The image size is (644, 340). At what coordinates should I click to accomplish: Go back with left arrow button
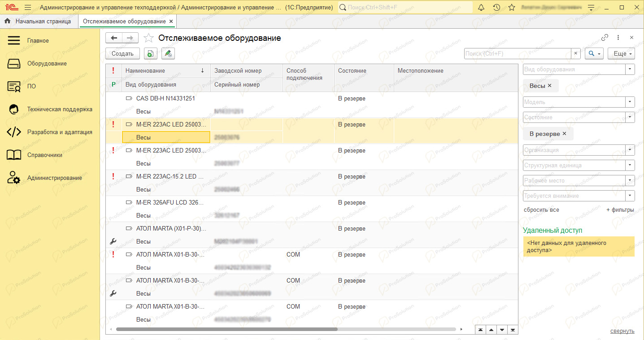[114, 38]
